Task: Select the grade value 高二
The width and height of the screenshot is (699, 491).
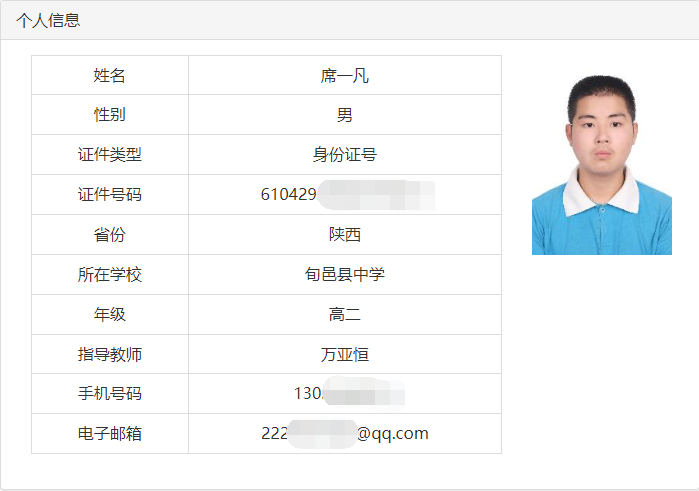Action: point(345,314)
